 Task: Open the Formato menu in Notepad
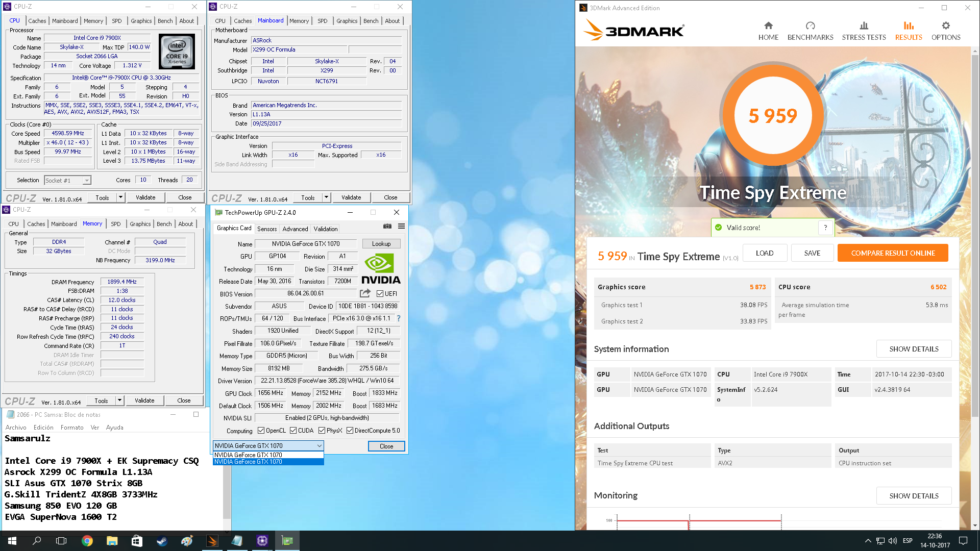72,428
